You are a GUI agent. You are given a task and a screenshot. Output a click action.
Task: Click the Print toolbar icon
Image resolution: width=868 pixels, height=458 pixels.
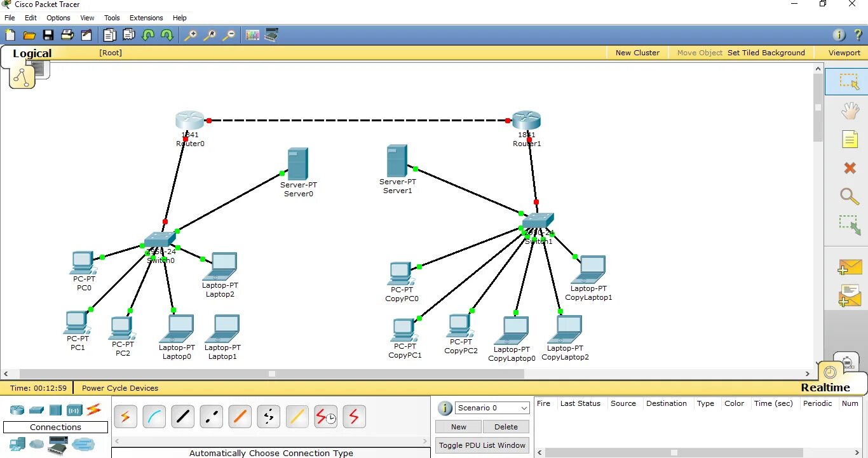click(x=67, y=35)
